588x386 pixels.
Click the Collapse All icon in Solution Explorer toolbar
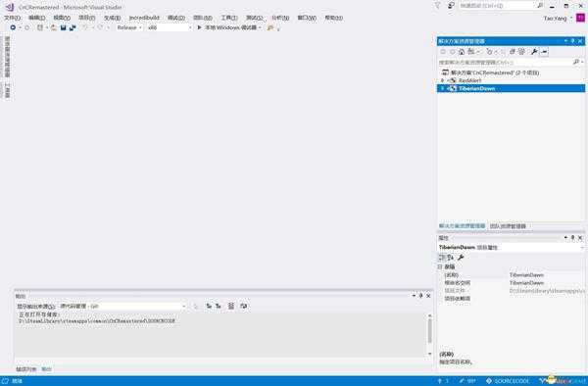[512, 52]
